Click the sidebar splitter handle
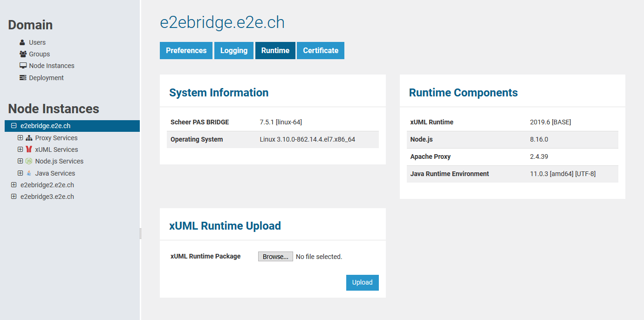Screen dimensions: 644x320 click(140, 233)
